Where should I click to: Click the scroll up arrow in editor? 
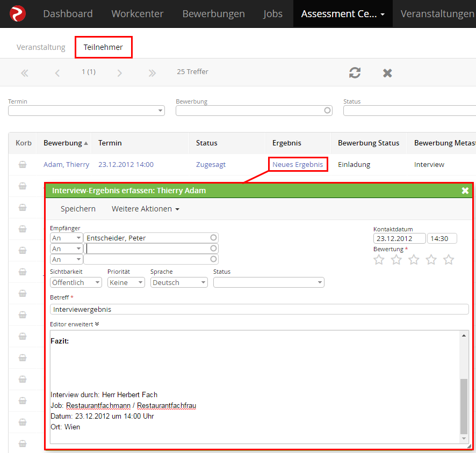click(x=464, y=335)
